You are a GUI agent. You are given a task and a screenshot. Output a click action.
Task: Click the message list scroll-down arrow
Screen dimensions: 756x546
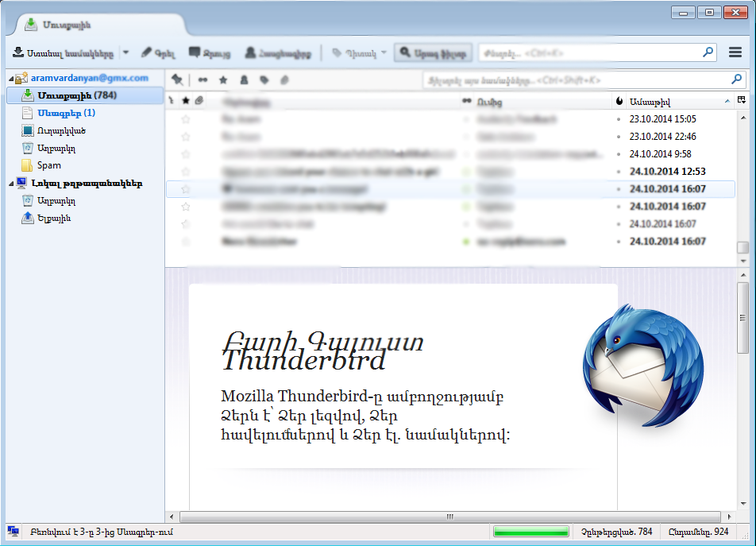[743, 261]
